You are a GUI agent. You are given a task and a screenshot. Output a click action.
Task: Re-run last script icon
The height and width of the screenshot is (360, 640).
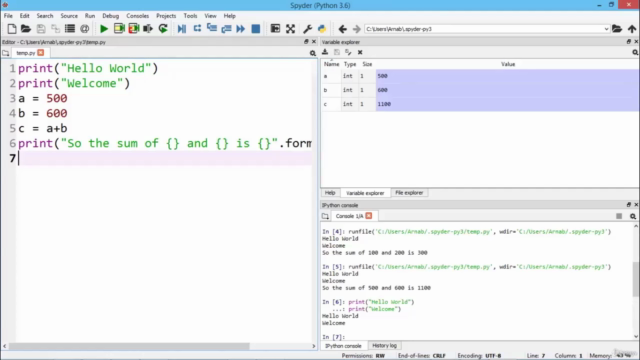[x=163, y=29]
